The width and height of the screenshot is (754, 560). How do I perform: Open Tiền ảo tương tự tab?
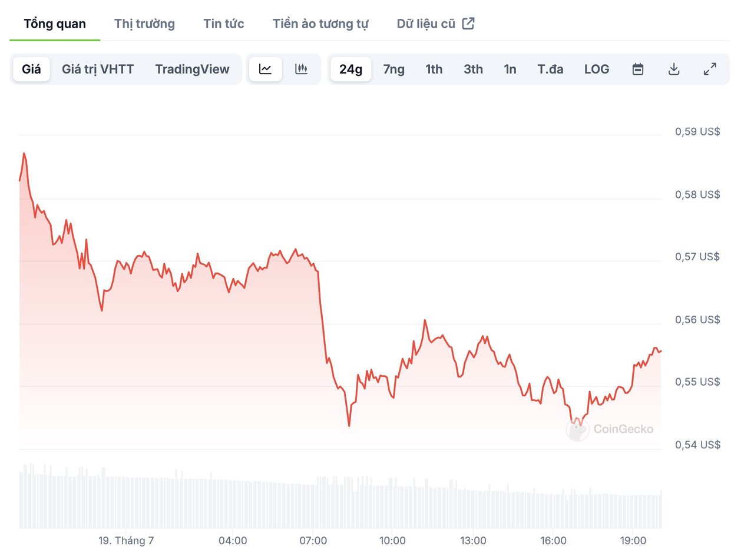click(320, 24)
